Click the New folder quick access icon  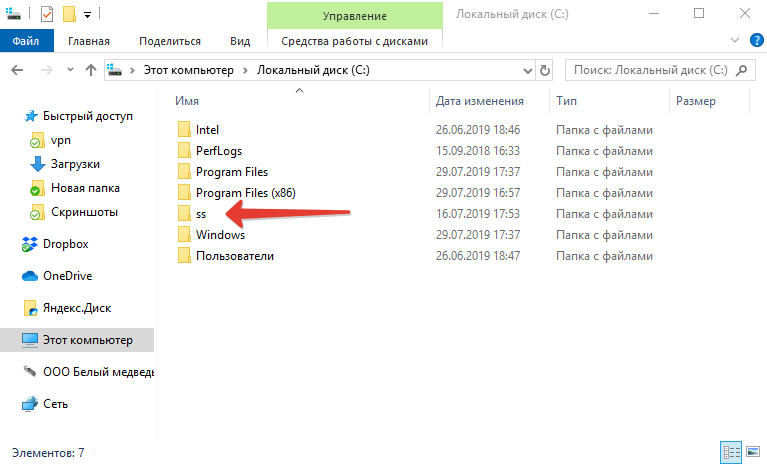69,14
